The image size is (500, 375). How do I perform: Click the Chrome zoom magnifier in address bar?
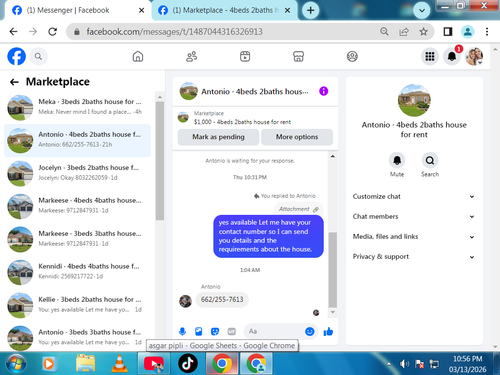click(384, 32)
